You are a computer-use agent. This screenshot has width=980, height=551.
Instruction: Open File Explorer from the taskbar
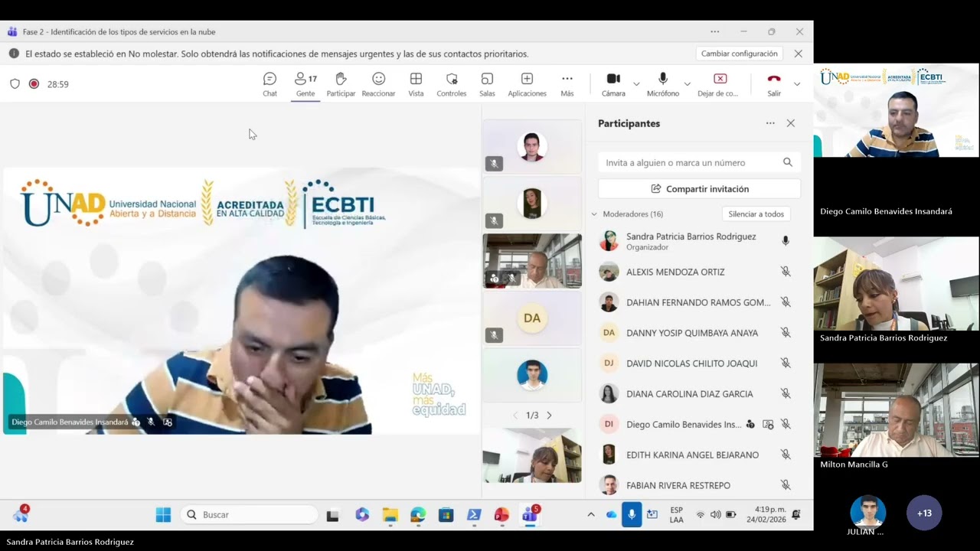click(x=390, y=514)
